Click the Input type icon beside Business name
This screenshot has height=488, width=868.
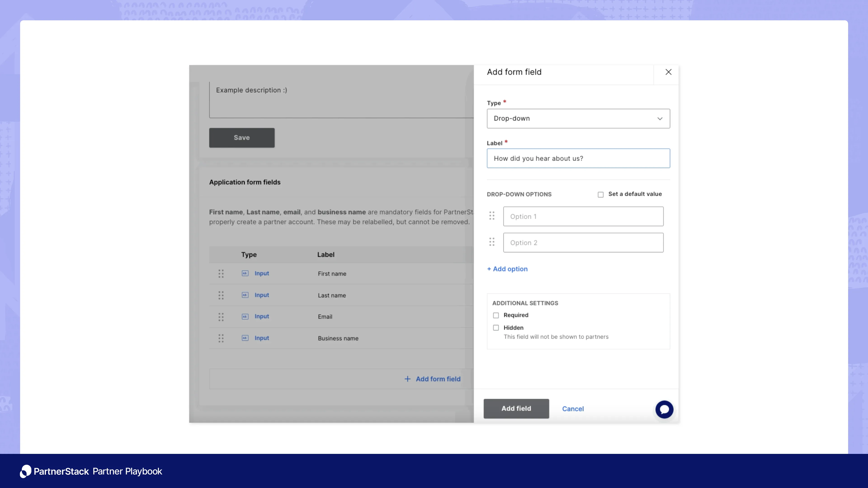click(245, 338)
